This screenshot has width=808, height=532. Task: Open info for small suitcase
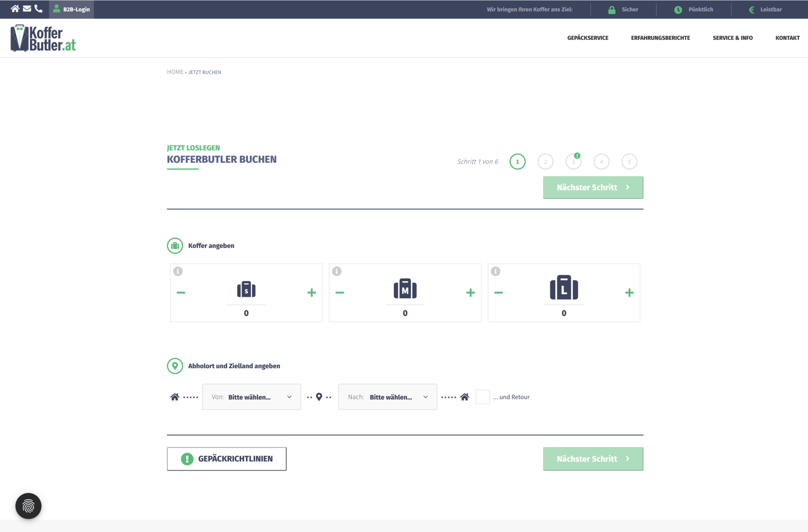[178, 271]
